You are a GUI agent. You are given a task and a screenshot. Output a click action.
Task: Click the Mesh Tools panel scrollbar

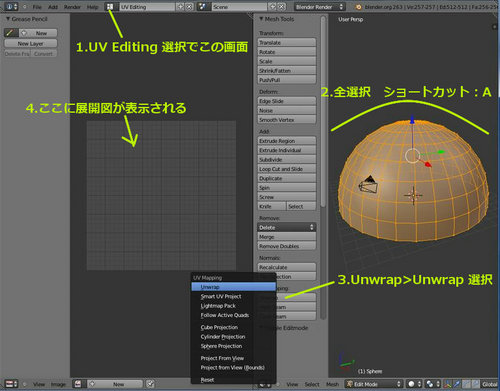323,112
